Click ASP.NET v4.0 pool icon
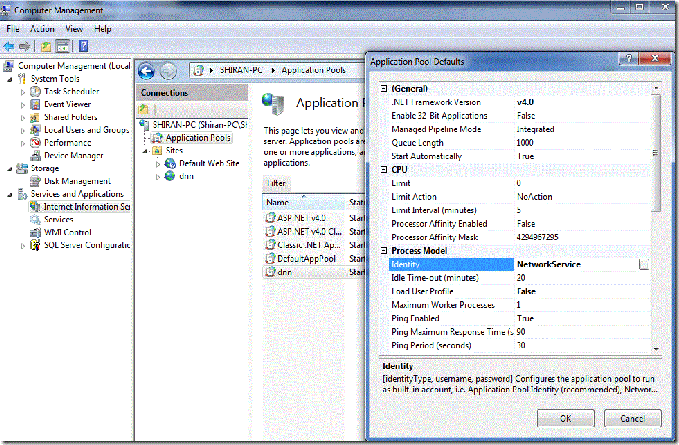Image resolution: width=679 pixels, height=445 pixels. [x=270, y=218]
